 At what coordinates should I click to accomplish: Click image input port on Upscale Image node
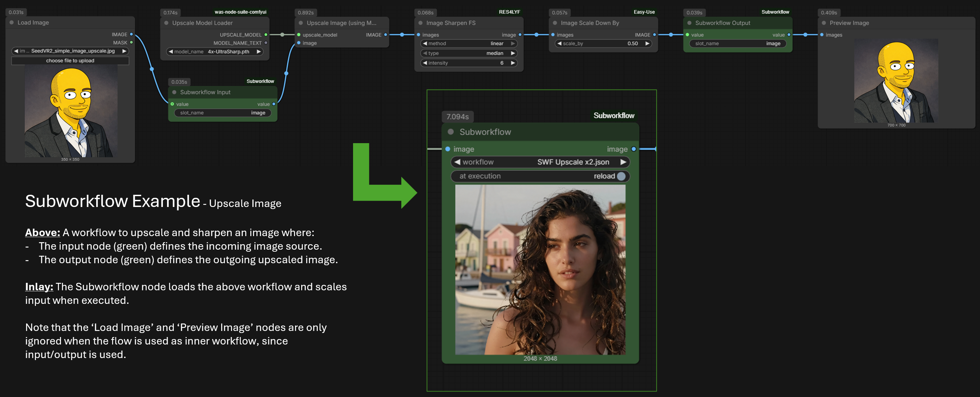pyautogui.click(x=299, y=43)
